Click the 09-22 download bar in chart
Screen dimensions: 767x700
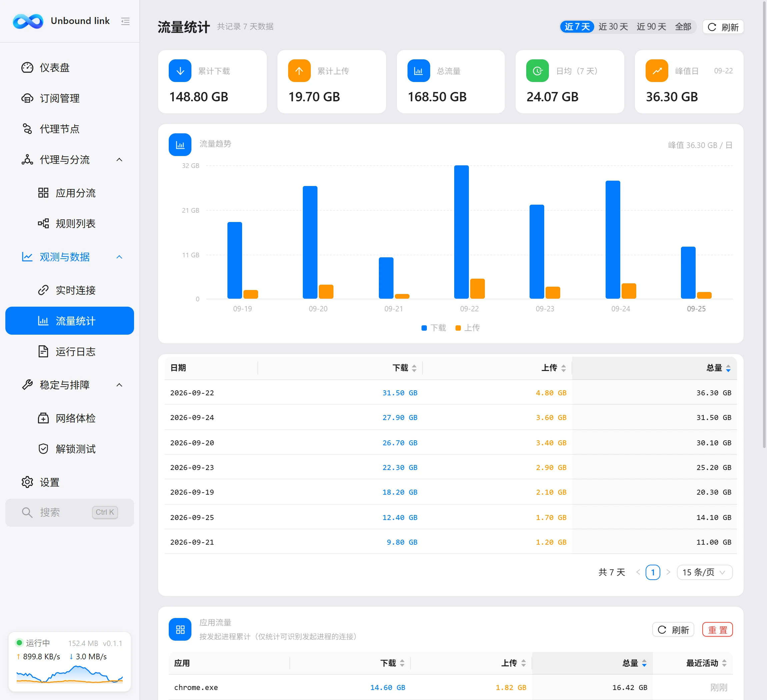point(461,232)
